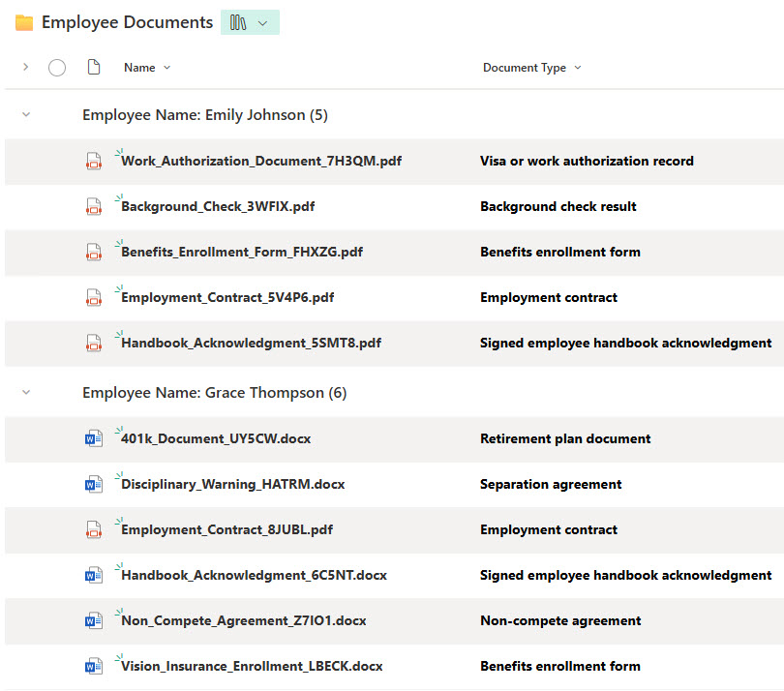Click 'Non-compete agreement' cell
This screenshot has height=691, width=784.
pyautogui.click(x=560, y=620)
